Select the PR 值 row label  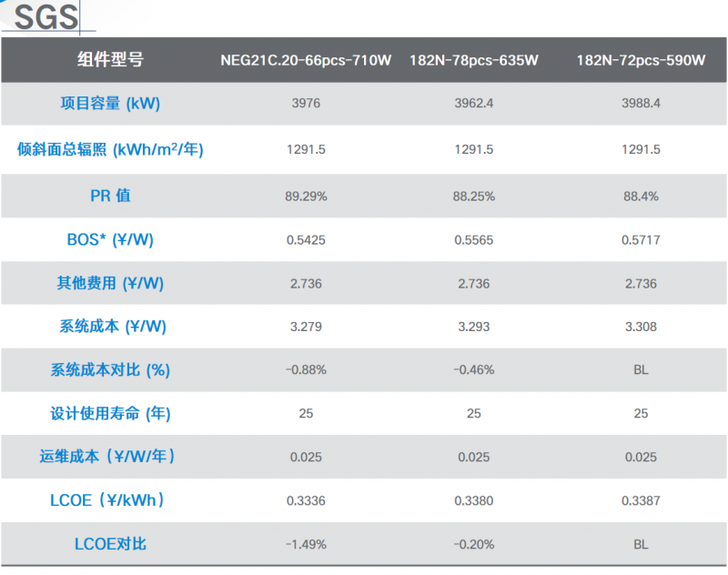pyautogui.click(x=109, y=196)
